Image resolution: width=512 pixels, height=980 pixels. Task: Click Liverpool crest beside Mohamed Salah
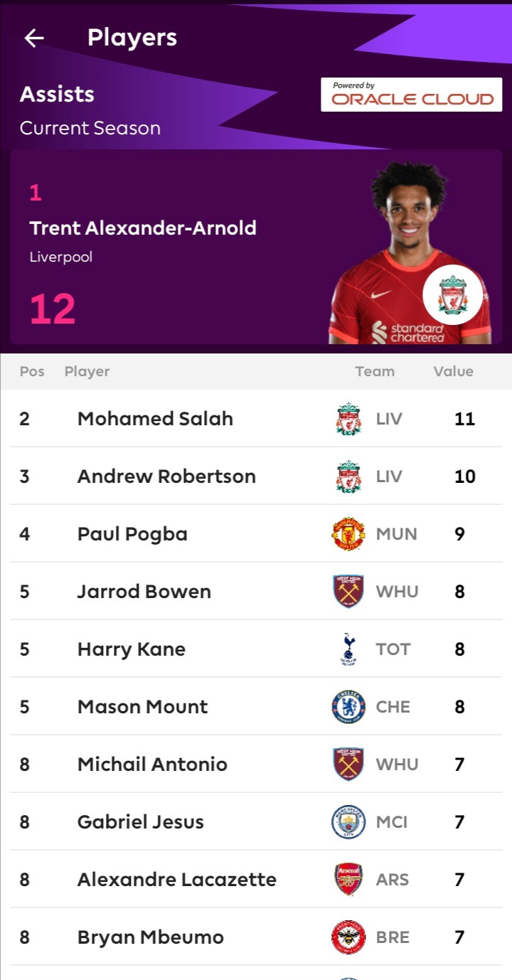348,419
